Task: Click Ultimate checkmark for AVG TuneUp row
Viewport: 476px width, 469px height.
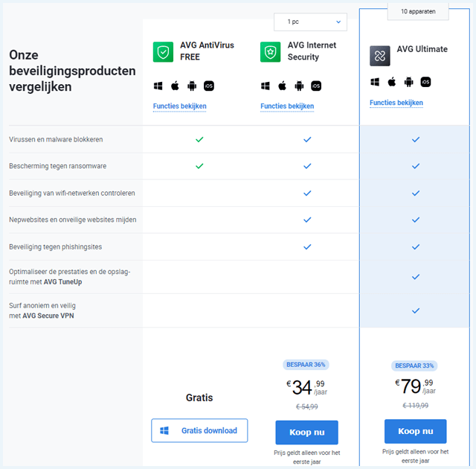Action: (x=416, y=277)
